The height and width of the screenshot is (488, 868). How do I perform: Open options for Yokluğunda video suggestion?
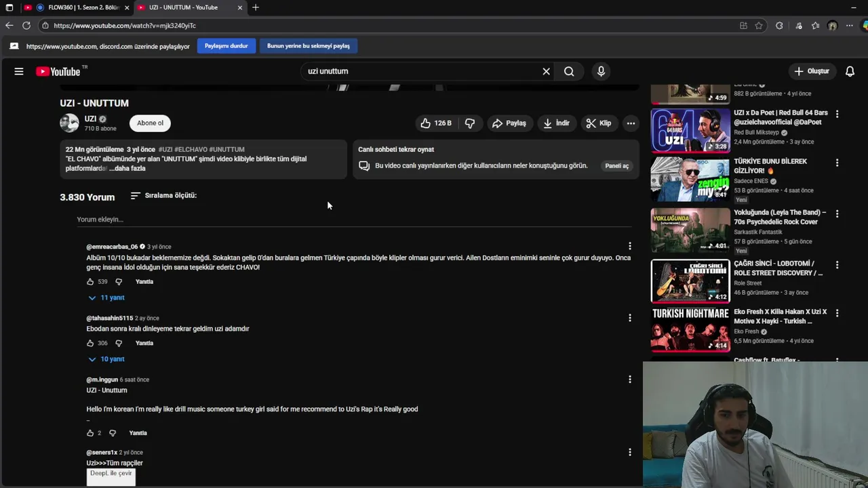837,213
